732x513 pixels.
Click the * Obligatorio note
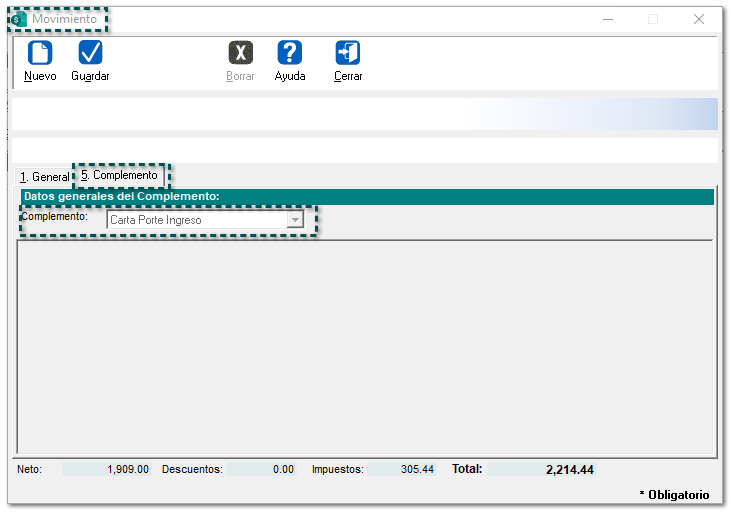click(x=674, y=494)
